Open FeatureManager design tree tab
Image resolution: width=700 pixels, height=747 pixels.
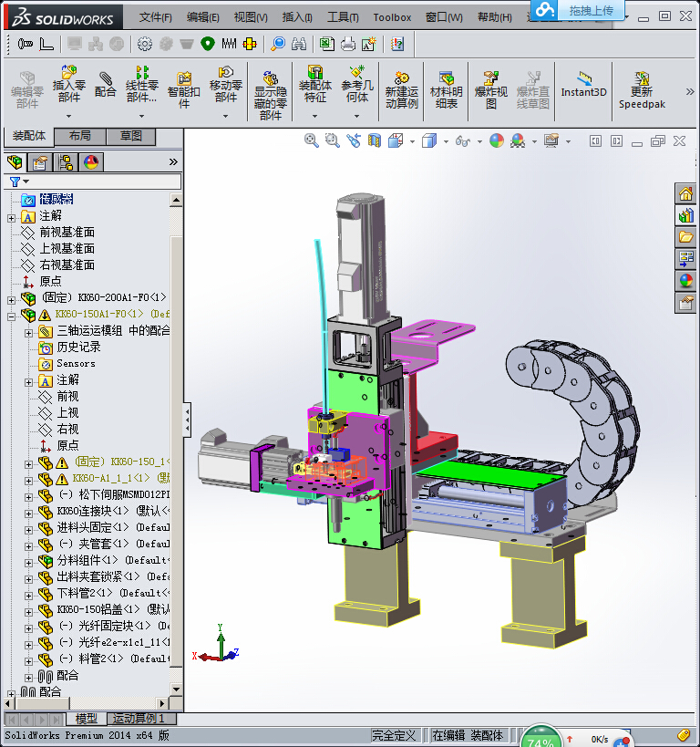point(15,162)
